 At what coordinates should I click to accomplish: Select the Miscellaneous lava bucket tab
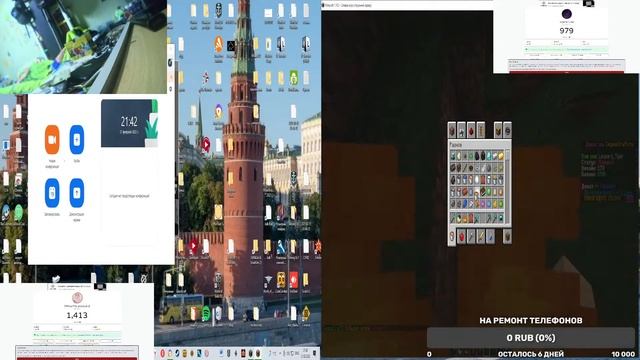click(452, 236)
